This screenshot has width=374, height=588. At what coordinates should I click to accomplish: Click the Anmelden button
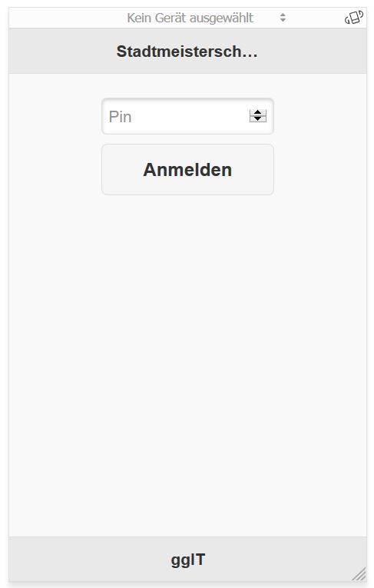click(x=187, y=170)
